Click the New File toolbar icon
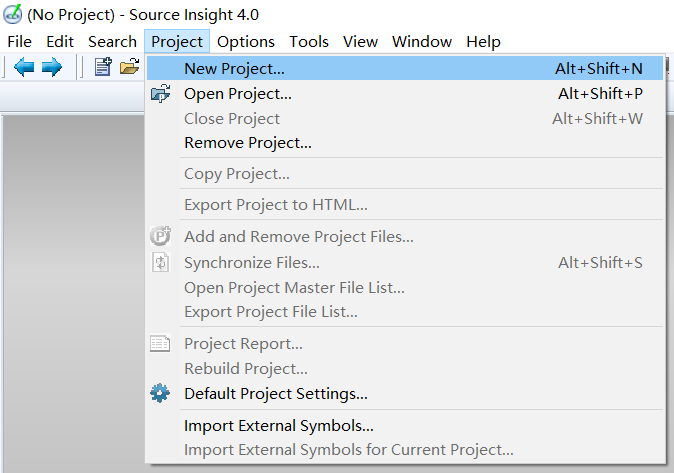This screenshot has height=473, width=674. point(103,67)
